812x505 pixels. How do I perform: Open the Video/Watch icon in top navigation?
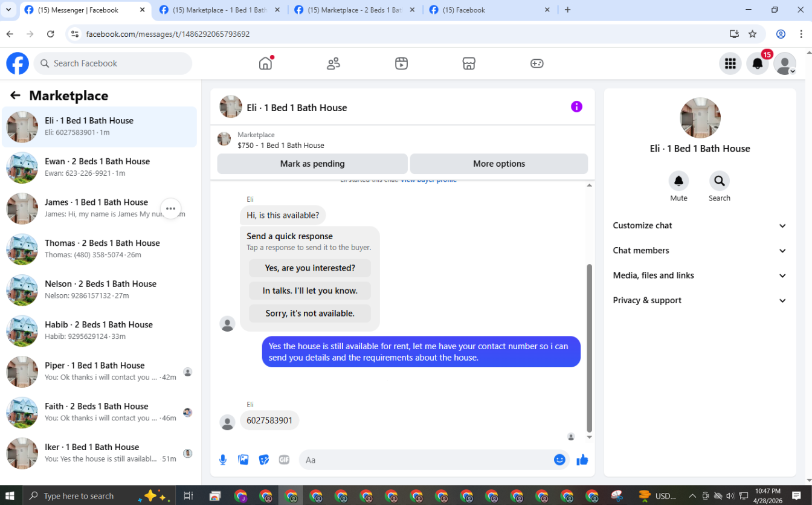(401, 63)
